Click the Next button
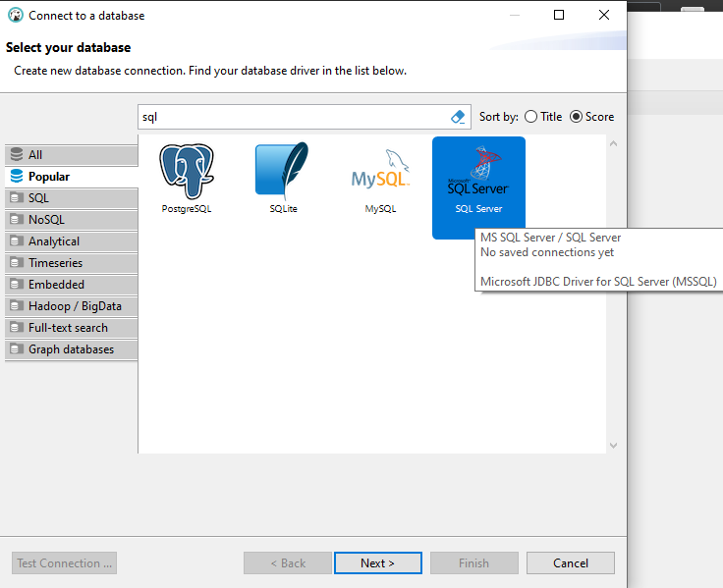The image size is (723, 588). [377, 563]
